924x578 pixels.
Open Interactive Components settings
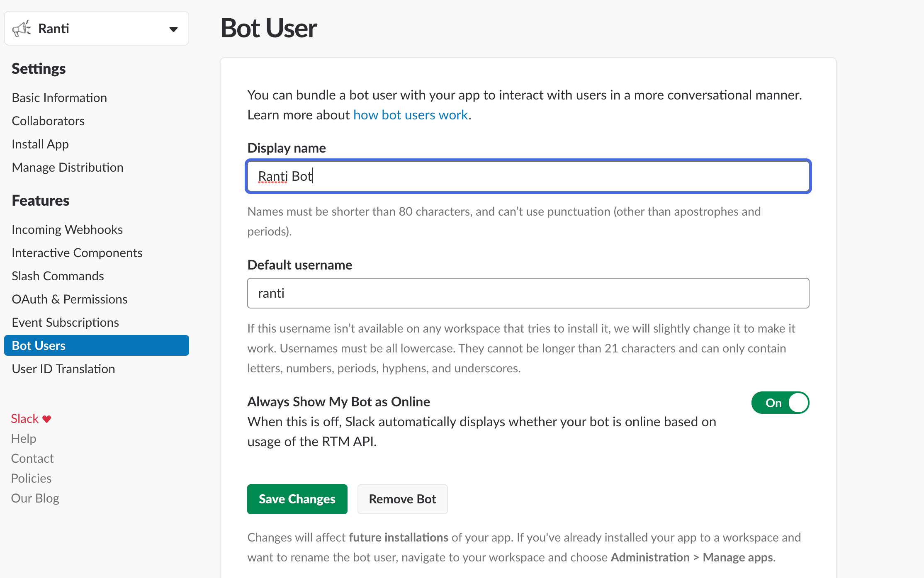tap(77, 253)
